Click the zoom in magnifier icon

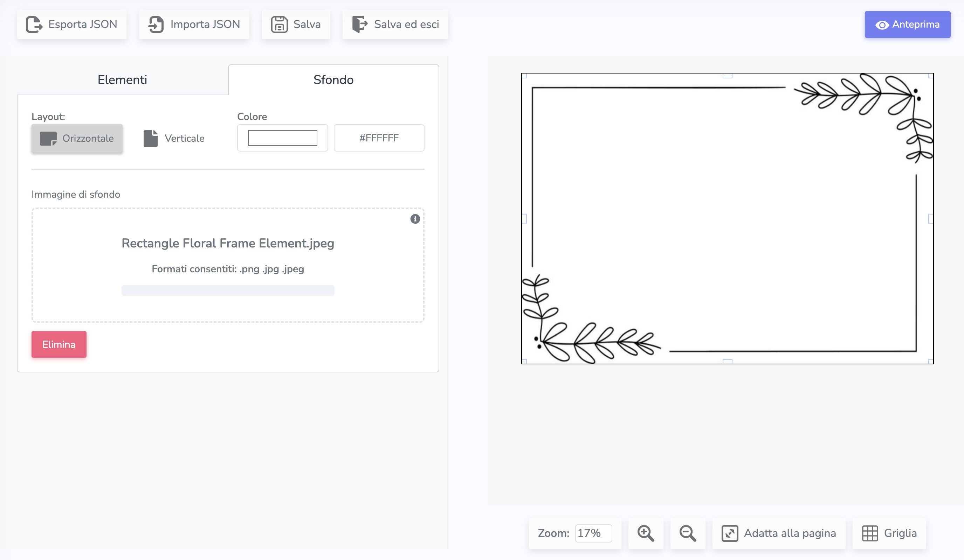645,533
